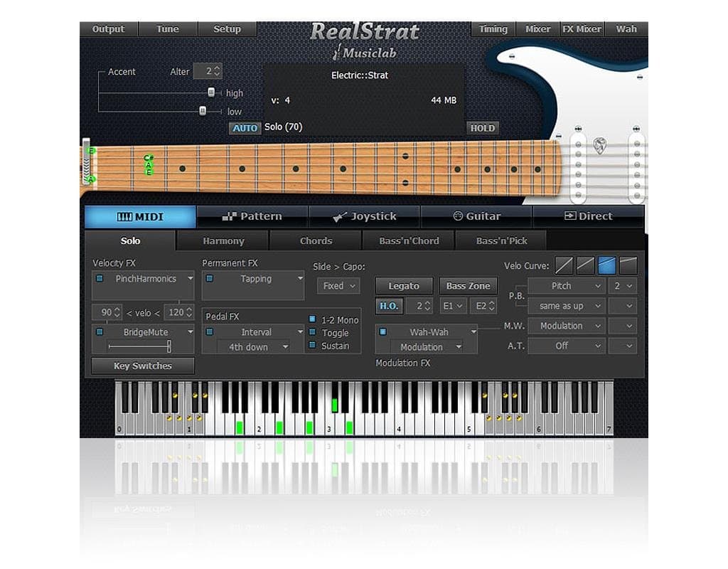Viewport: 728px width, 569px height.
Task: Select the rightmost Velo Curve icon
Action: [x=626, y=265]
